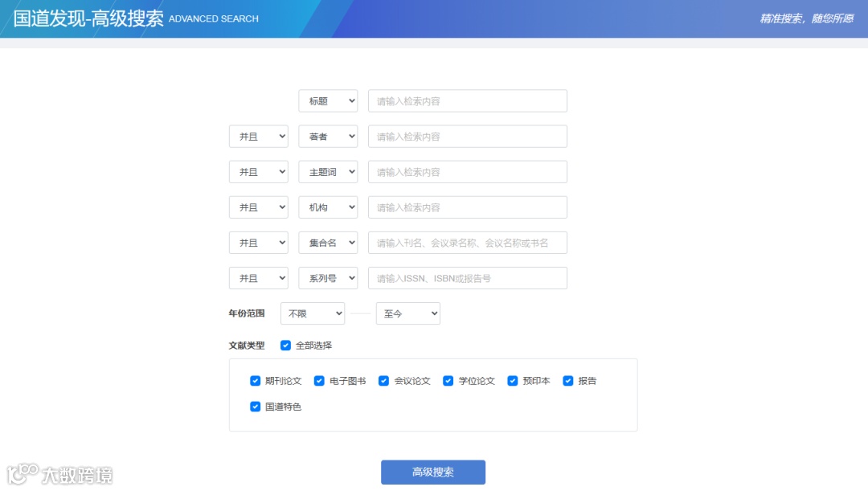Open the 标题 field type dropdown
868x491 pixels.
(x=328, y=100)
